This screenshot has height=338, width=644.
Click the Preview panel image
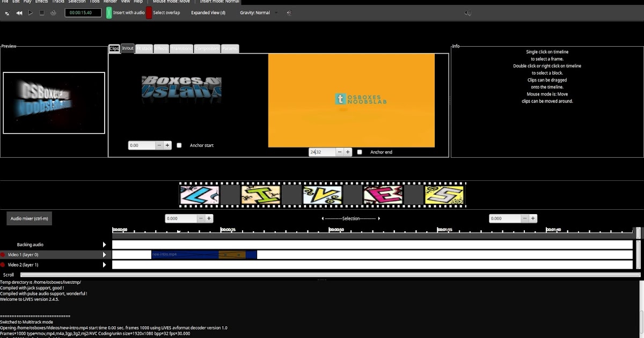tap(54, 103)
